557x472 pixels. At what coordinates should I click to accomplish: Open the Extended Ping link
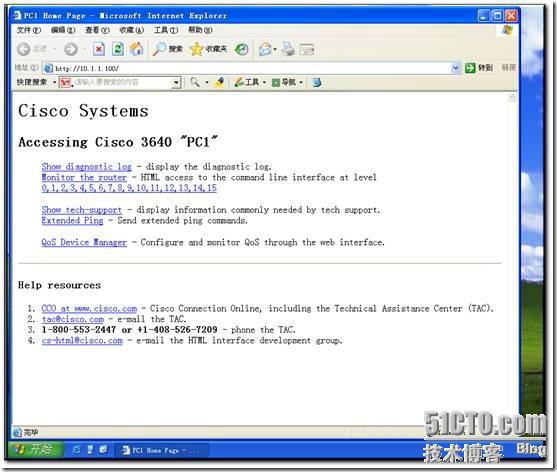[x=72, y=220]
